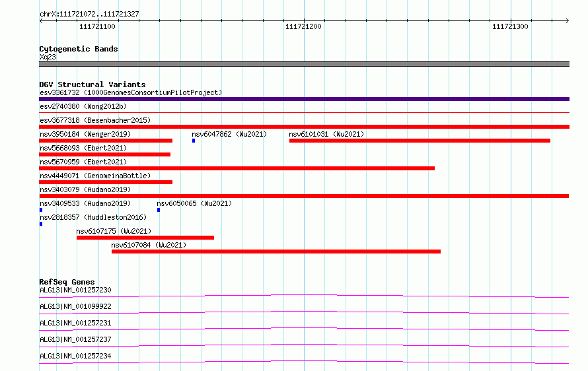Click the nsv5670959 (Ebert2021) label
Viewport: 588px width, 371px height.
[x=83, y=162]
